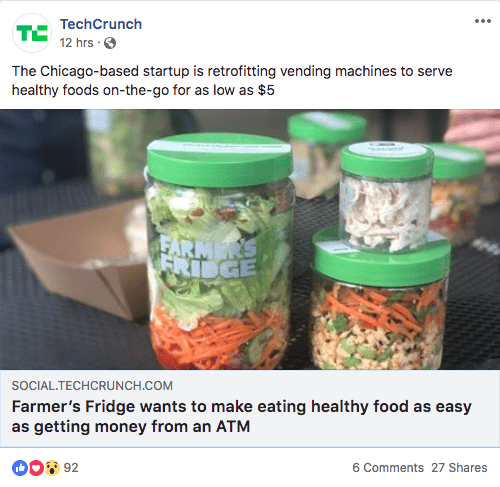500x487 pixels.
Task: Show who reacted via the 92 count
Action: [x=71, y=468]
